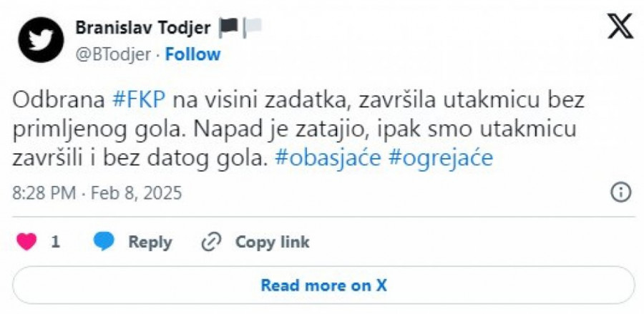The image size is (644, 314).
Task: Click the Reply text label
Action: point(150,242)
